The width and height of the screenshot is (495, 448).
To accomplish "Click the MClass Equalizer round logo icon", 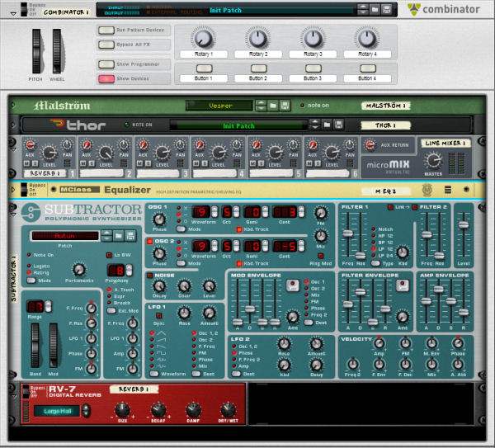I will pyautogui.click(x=427, y=190).
